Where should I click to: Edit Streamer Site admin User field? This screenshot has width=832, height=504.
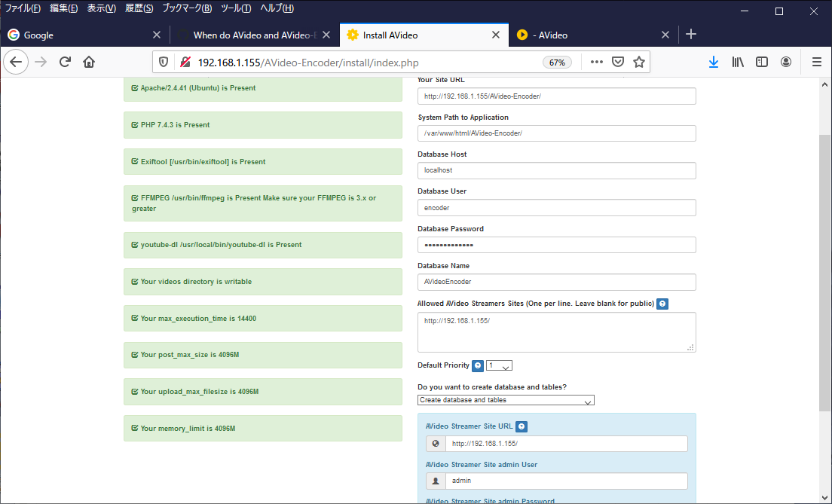566,481
